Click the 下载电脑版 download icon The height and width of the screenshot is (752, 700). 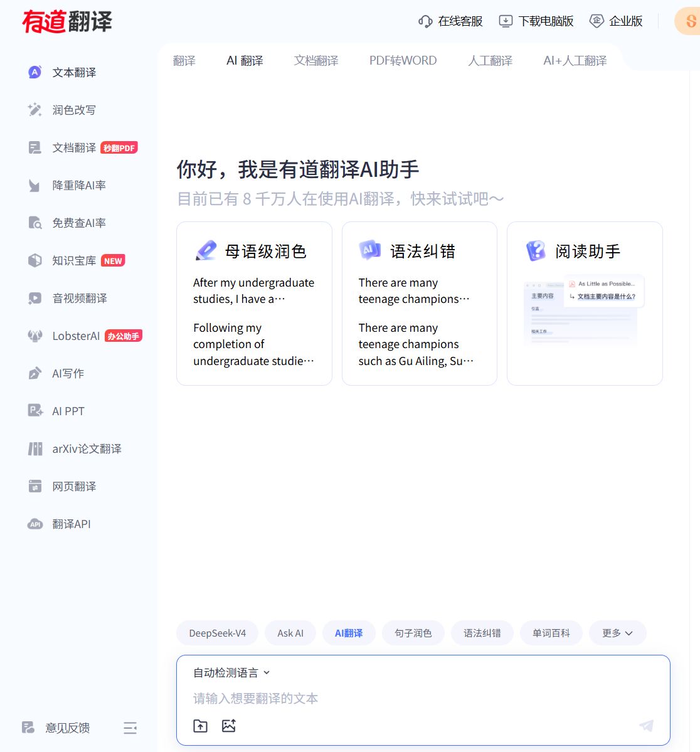coord(505,21)
